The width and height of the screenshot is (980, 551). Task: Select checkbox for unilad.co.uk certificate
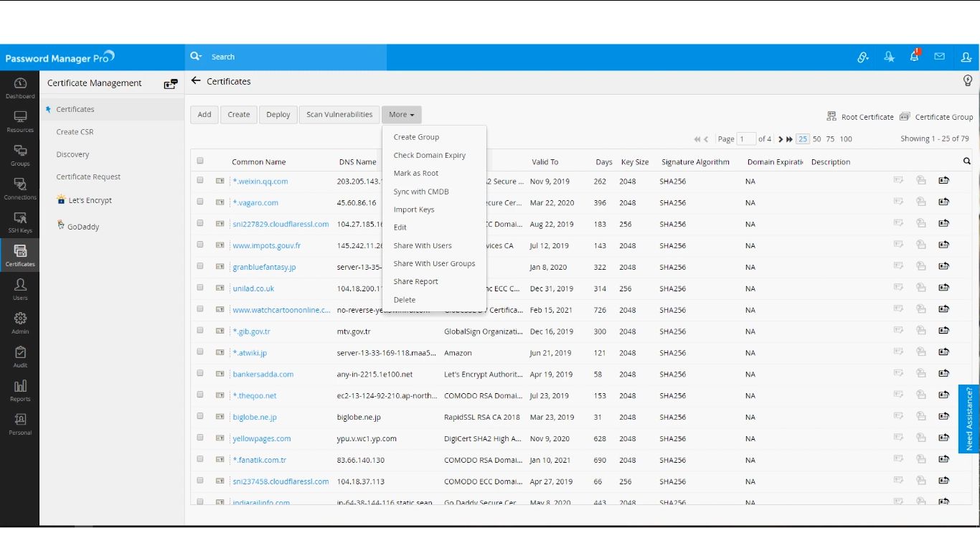point(200,288)
